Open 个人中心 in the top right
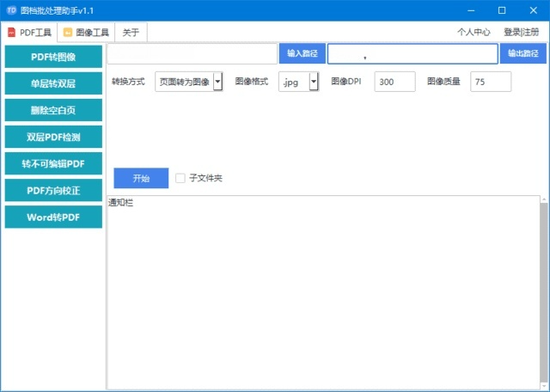The height and width of the screenshot is (392, 550). pos(474,33)
